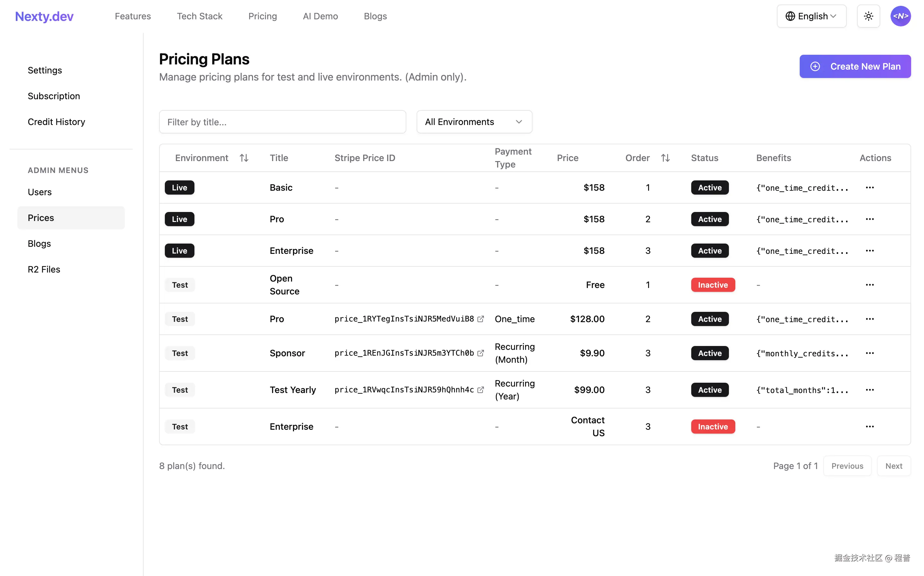
Task: Open the user avatar menu
Action: point(901,16)
